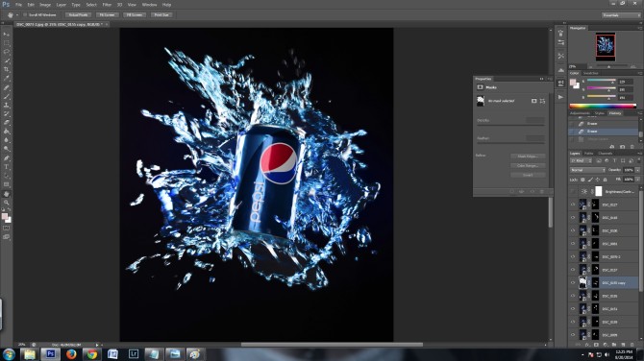Screen dimensions: 644x361
Task: Switch to the Channels tab
Action: (606, 154)
